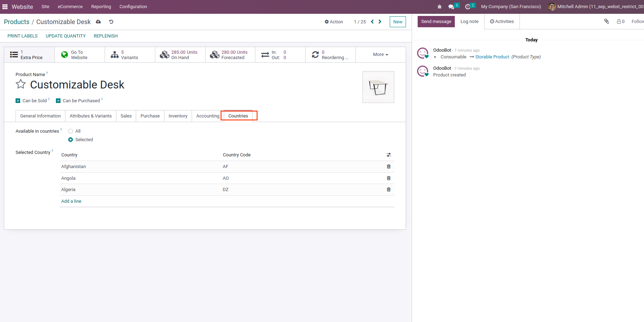Select the All countries radio option

pos(71,131)
